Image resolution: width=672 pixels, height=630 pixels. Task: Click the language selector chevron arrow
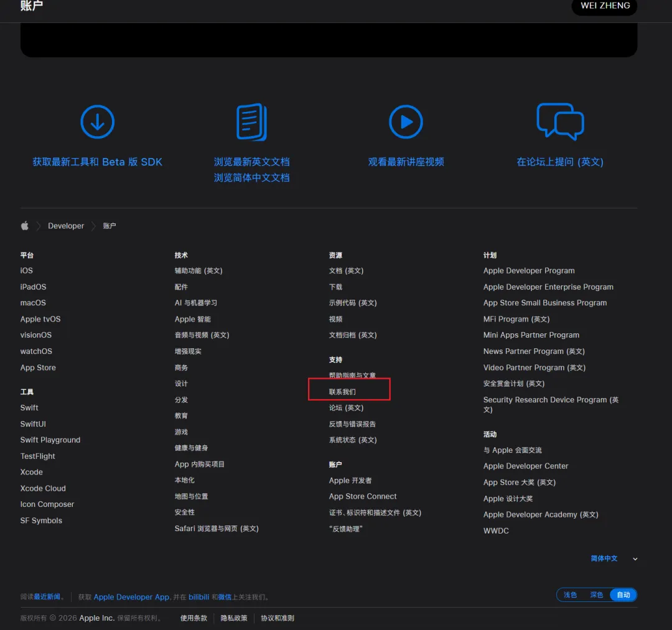pyautogui.click(x=635, y=559)
